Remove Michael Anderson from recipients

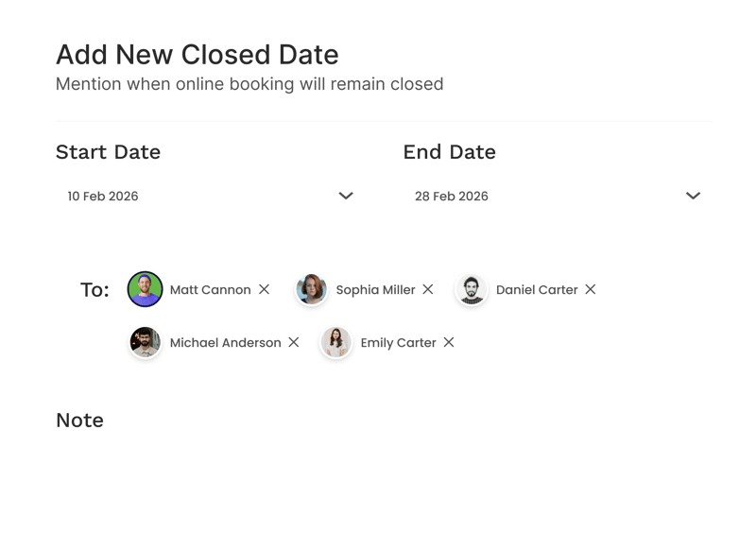click(x=294, y=342)
